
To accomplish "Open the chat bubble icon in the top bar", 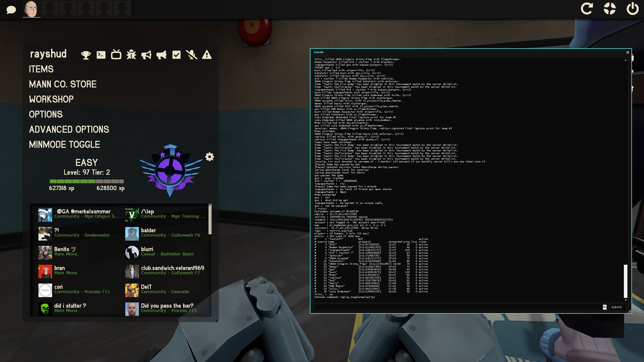I will (x=11, y=10).
